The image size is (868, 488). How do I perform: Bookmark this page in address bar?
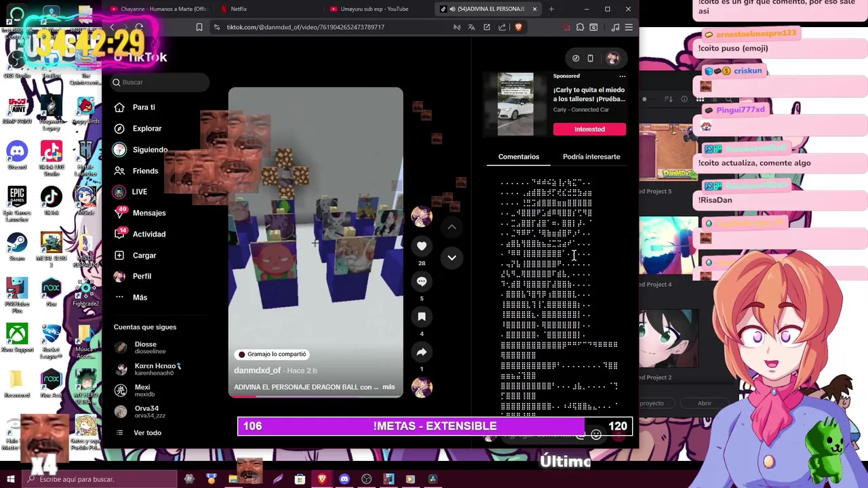tap(199, 27)
